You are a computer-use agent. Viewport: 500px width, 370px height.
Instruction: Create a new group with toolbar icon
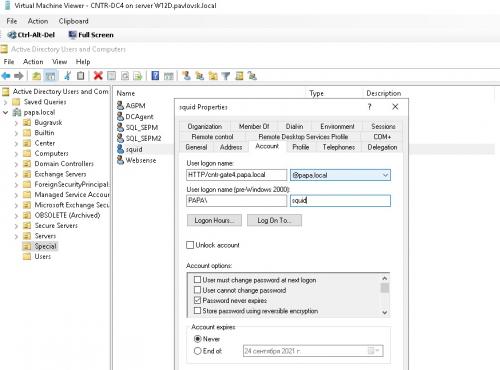[x=200, y=76]
